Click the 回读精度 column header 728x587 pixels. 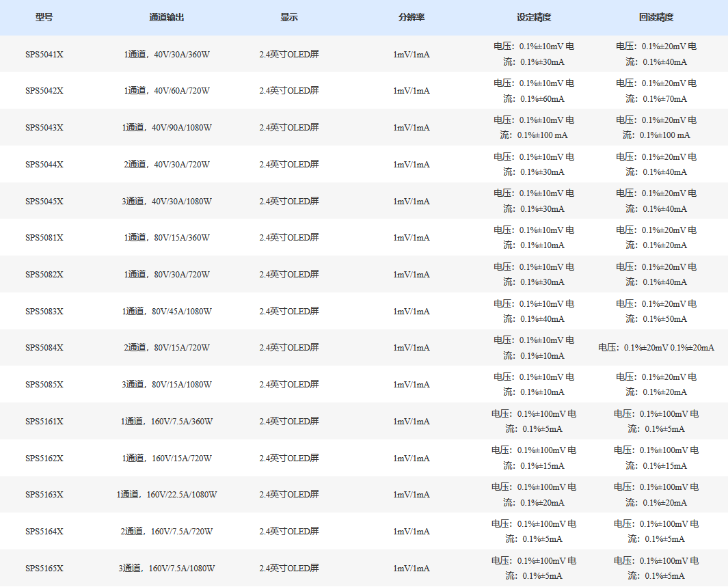pyautogui.click(x=656, y=17)
